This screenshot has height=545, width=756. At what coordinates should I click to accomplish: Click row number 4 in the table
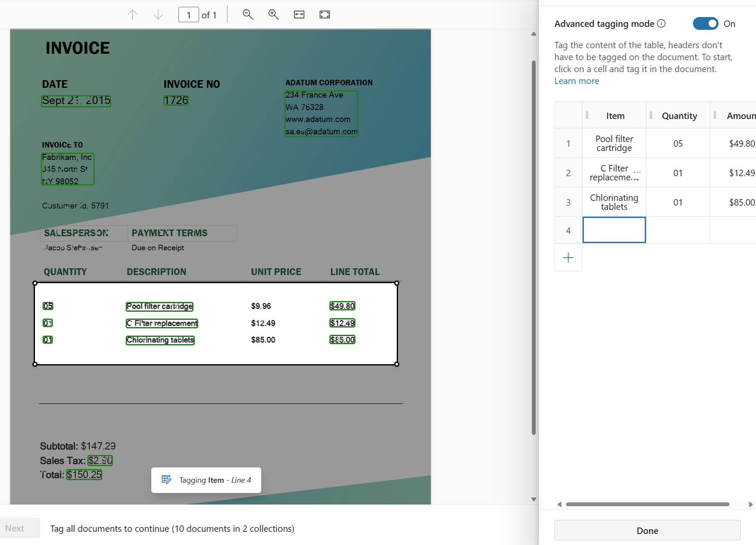pyautogui.click(x=568, y=230)
